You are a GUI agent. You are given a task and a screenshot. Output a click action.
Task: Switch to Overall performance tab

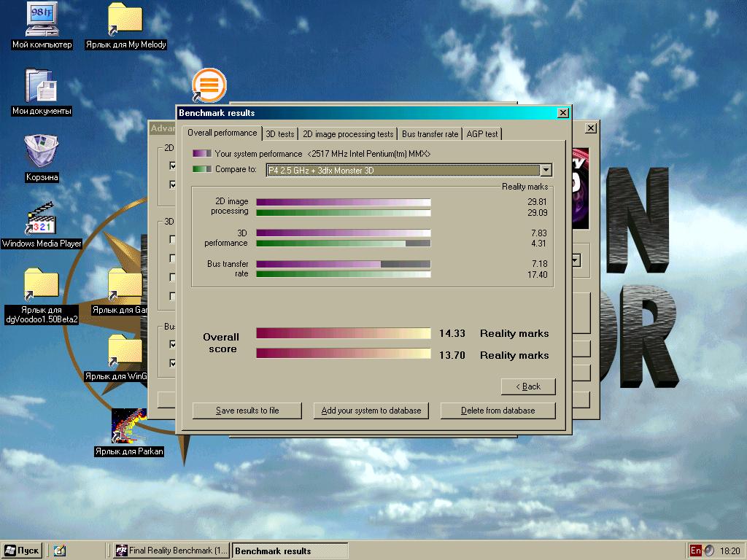tap(222, 133)
